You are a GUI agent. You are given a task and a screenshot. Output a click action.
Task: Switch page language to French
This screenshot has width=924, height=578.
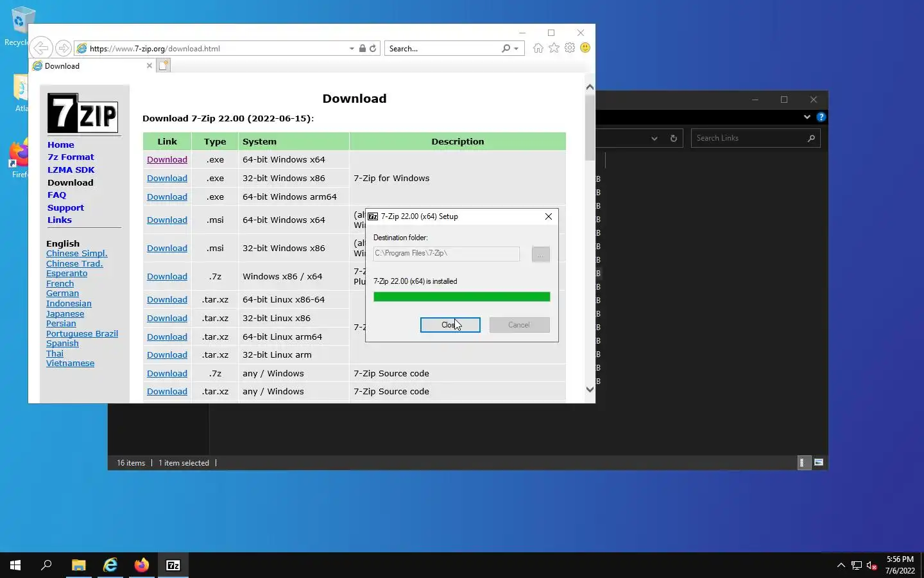point(60,283)
